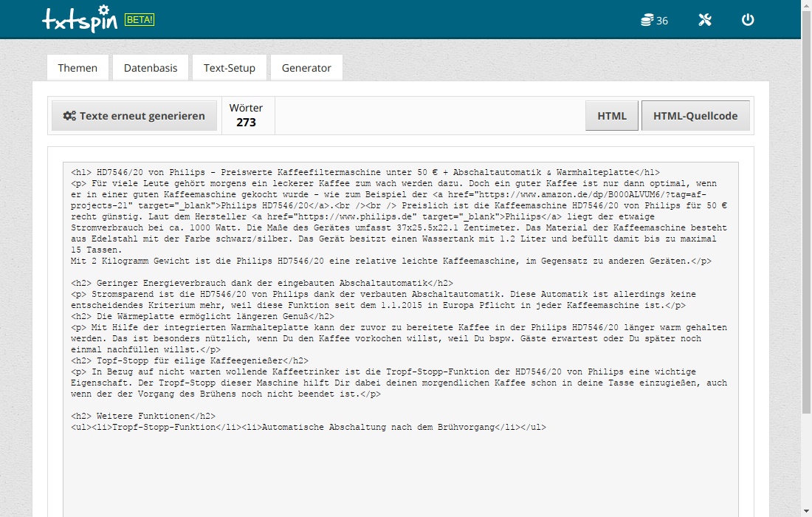The width and height of the screenshot is (812, 517).
Task: Click the Weitere Funktionen h2 line in the code
Action: [x=144, y=416]
